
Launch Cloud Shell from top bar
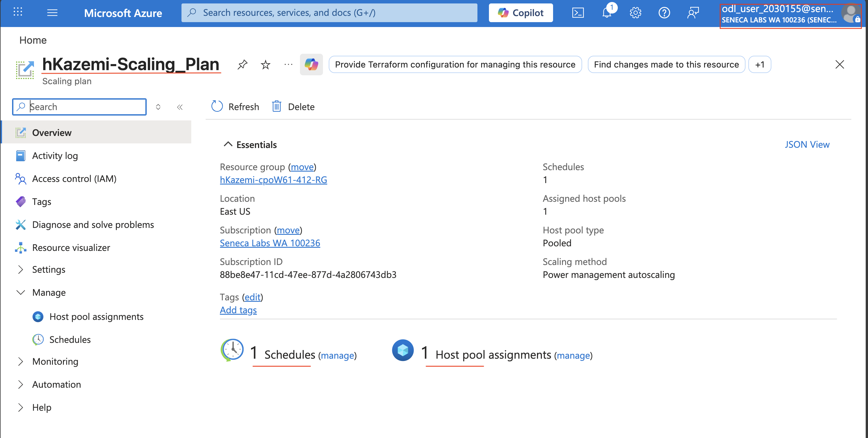(x=578, y=13)
